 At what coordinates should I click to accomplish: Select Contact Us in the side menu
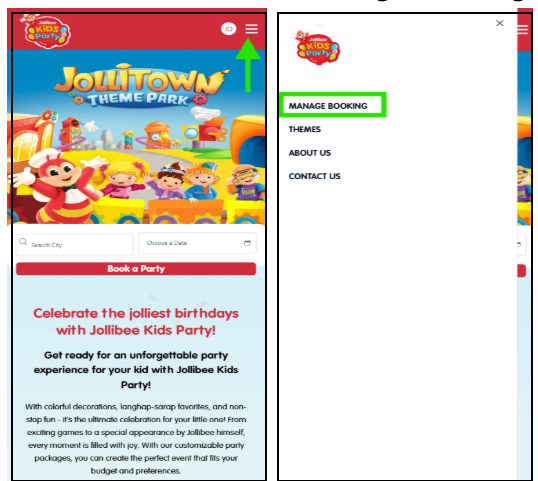pyautogui.click(x=315, y=176)
